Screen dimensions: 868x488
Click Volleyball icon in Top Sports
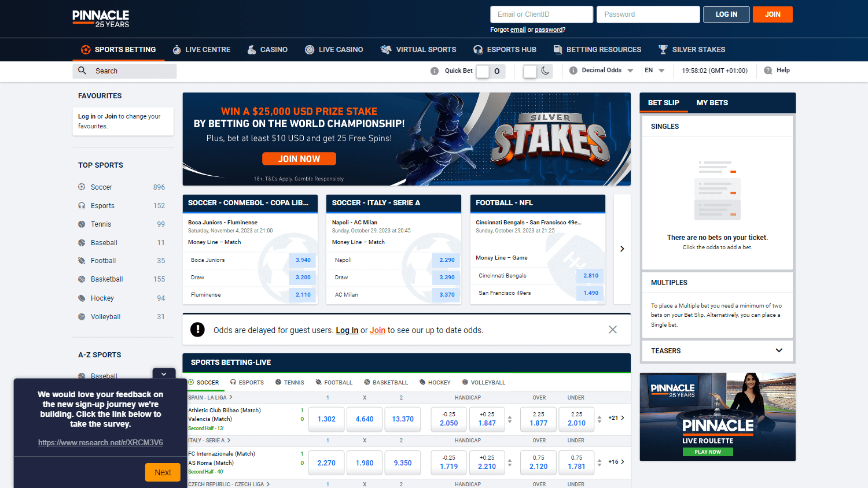tap(82, 316)
